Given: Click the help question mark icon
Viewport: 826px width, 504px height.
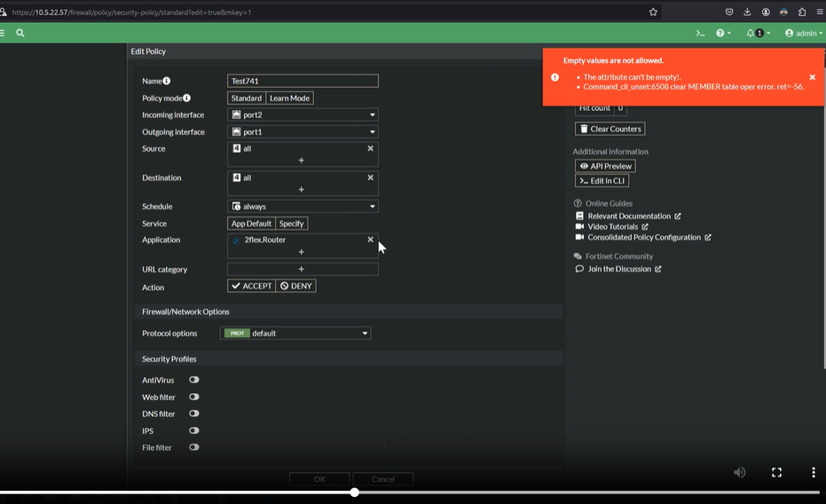Looking at the screenshot, I should click(720, 33).
